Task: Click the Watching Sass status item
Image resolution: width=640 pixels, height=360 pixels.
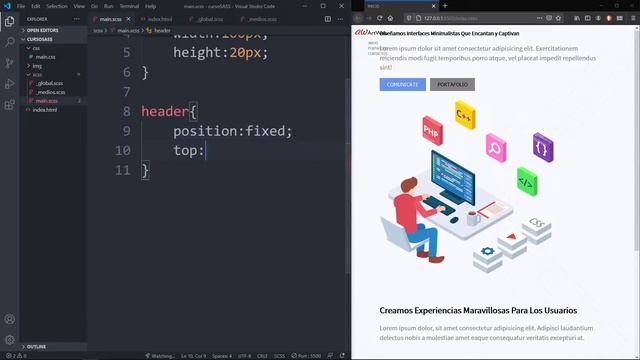Action: [x=160, y=356]
